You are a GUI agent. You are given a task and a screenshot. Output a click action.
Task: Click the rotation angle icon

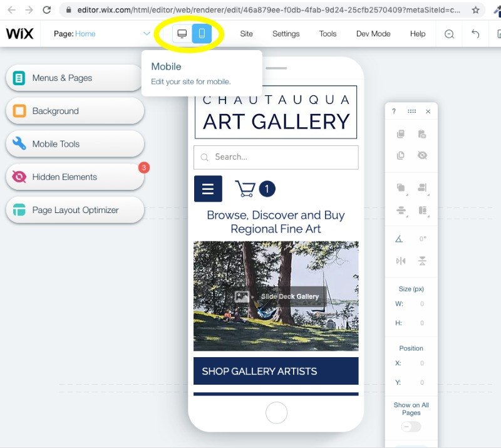(399, 239)
